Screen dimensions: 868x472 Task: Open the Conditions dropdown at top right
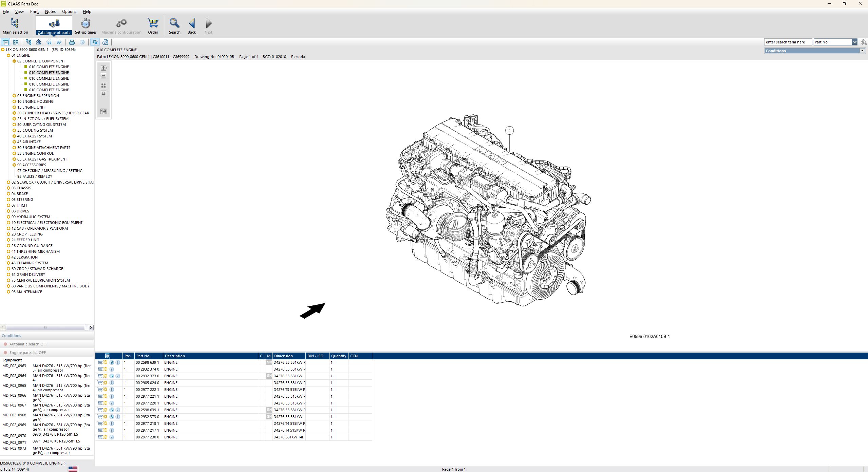point(862,51)
